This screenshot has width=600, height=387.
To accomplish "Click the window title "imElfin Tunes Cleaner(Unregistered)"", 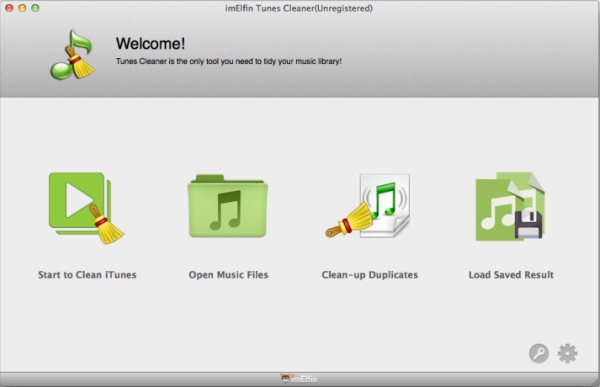I will tap(299, 8).
